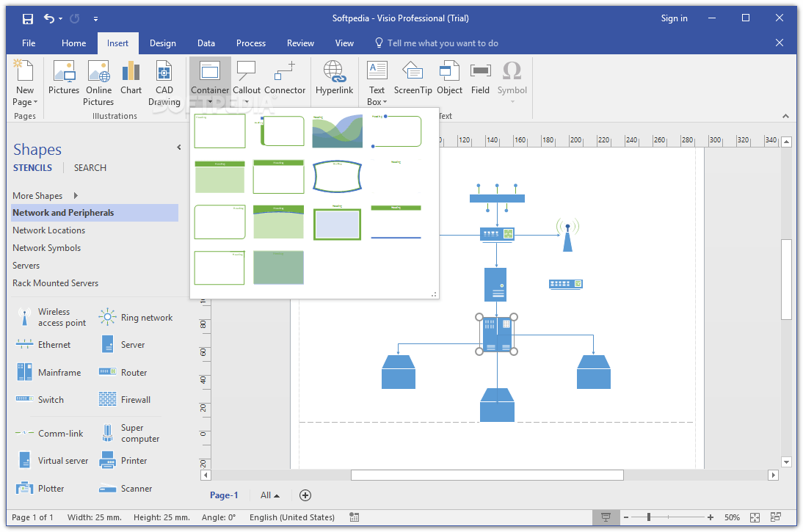This screenshot has height=532, width=803.
Task: Collapse the ribbon using the chevron
Action: coord(785,115)
